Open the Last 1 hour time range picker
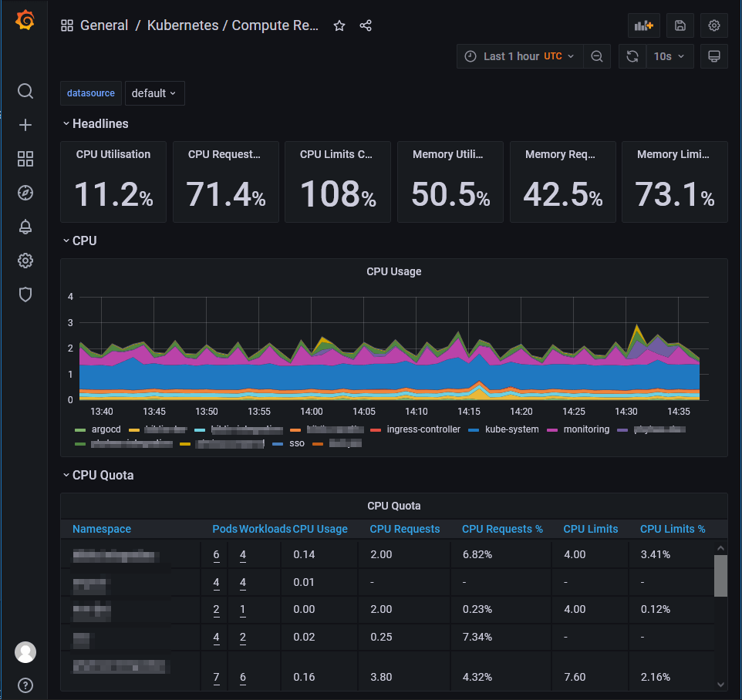742x700 pixels. (x=520, y=56)
